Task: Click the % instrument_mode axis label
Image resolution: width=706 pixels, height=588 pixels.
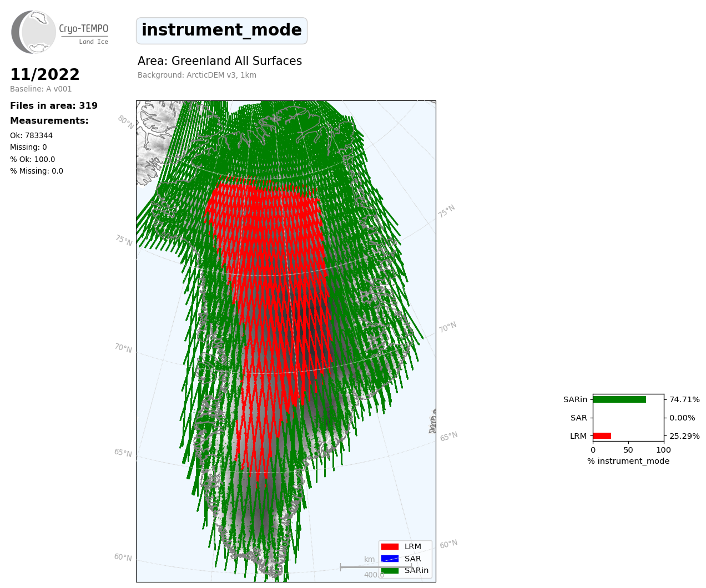Action: point(628,461)
